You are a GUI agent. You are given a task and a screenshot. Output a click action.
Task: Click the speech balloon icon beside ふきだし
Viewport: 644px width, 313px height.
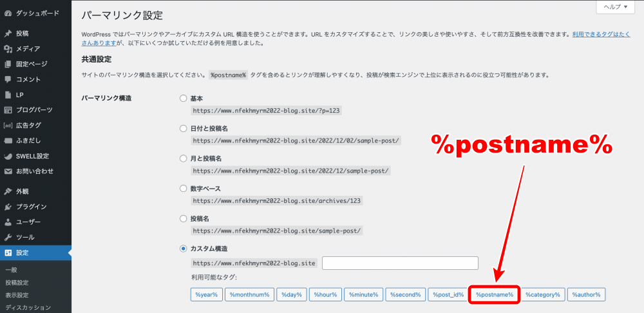tap(8, 140)
